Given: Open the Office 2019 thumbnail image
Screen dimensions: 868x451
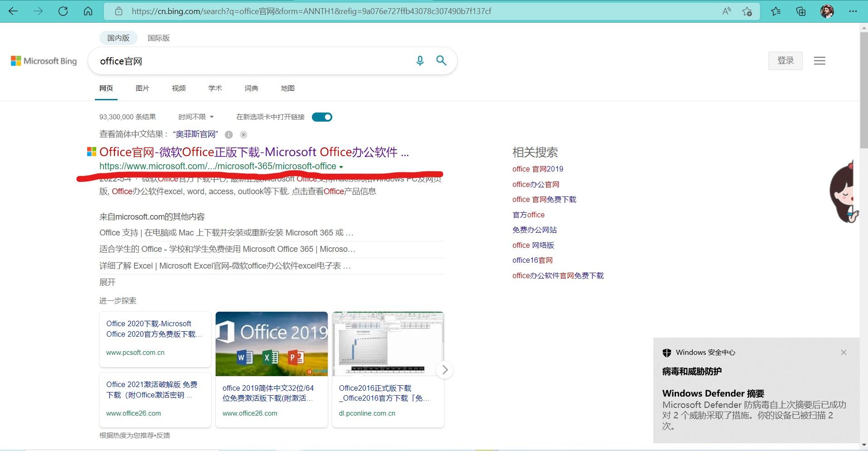Looking at the screenshot, I should coord(271,344).
